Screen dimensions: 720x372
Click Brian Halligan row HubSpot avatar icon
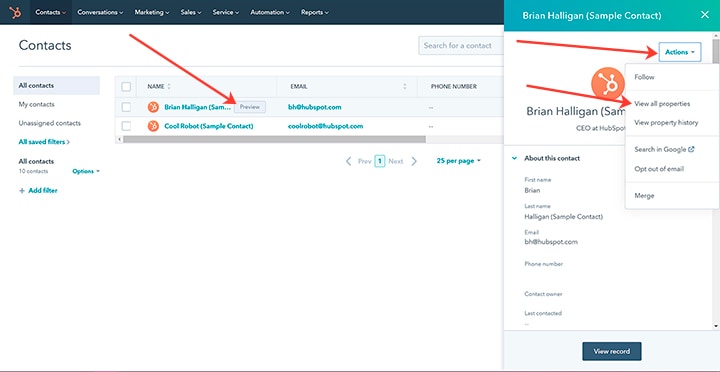click(x=153, y=107)
